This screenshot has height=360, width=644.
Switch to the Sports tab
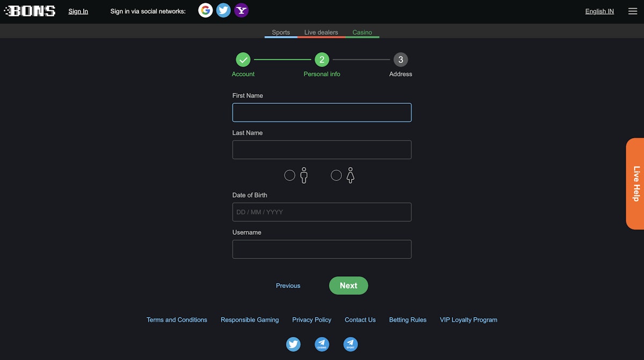click(x=281, y=32)
